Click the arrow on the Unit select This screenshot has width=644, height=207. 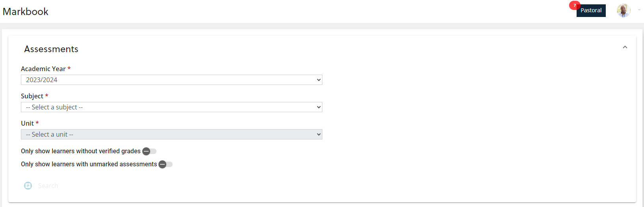click(319, 134)
